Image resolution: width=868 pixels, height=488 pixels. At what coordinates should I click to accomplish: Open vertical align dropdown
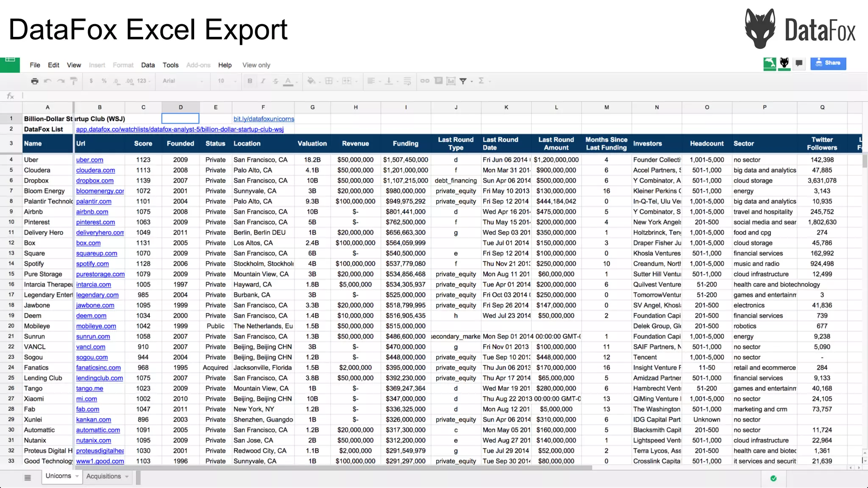click(x=391, y=81)
